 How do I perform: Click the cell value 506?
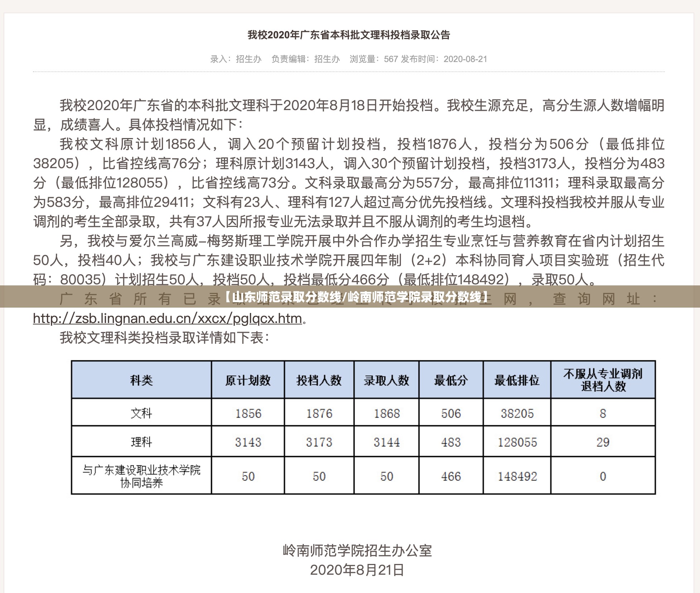(x=451, y=413)
